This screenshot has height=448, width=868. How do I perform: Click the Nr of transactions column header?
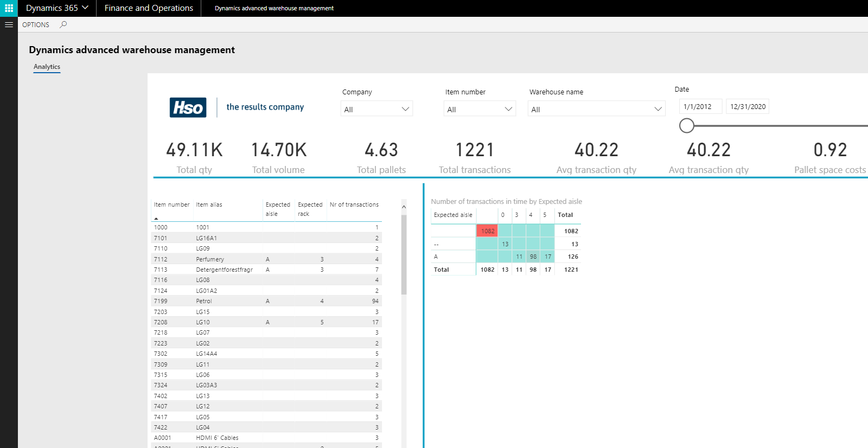[x=354, y=204]
